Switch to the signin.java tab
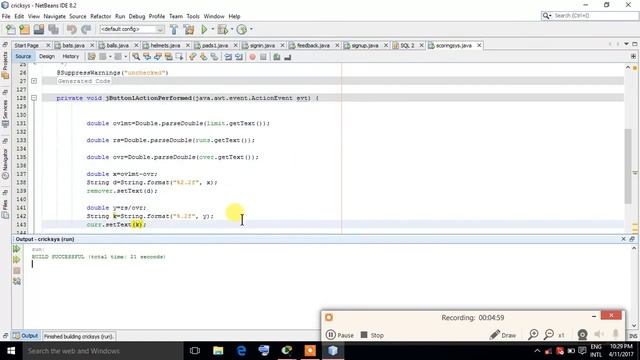The width and height of the screenshot is (640, 360). click(x=262, y=45)
